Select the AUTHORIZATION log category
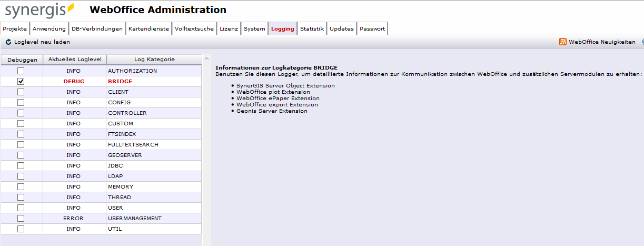644x246 pixels. 133,71
